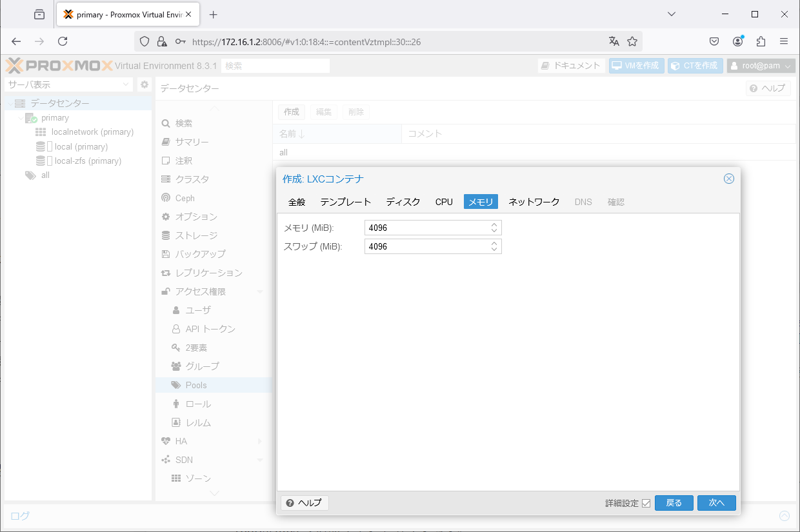This screenshot has height=532, width=800.
Task: Open ヘルプ at top right of datacenter panel
Action: click(x=768, y=88)
